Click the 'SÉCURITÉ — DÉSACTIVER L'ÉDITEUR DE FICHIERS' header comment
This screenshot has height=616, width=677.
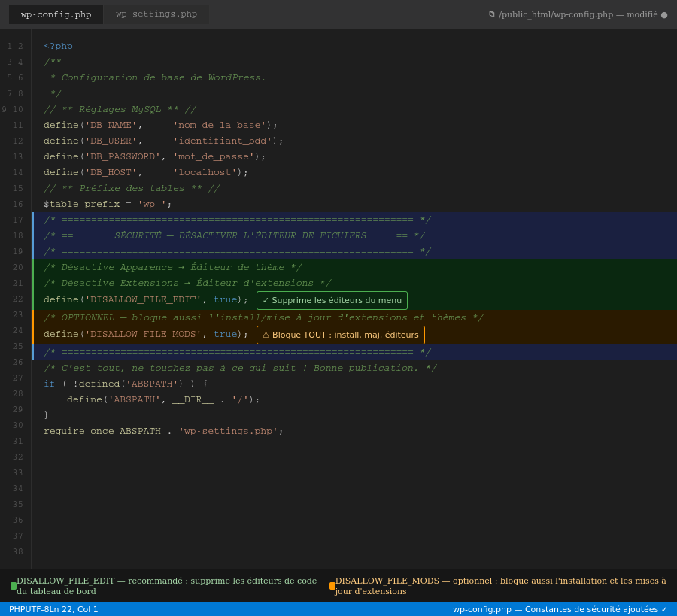[x=240, y=235]
